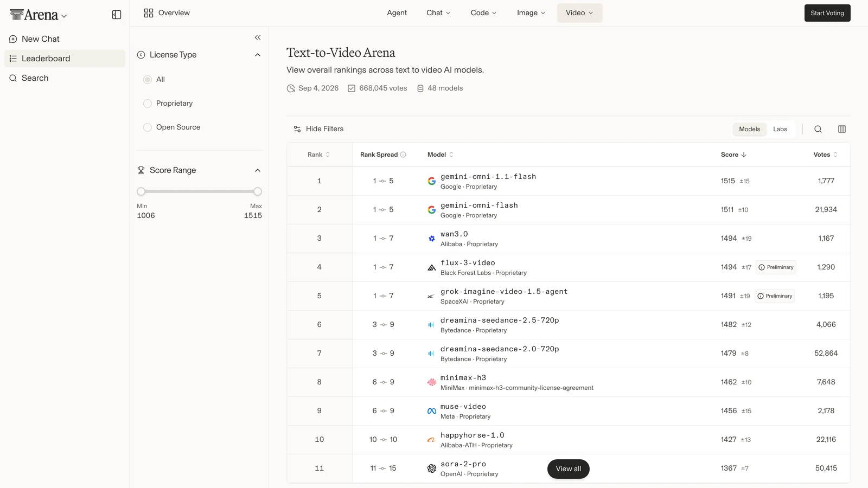Image resolution: width=868 pixels, height=488 pixels.
Task: Select the Proprietary license radio button
Action: (148, 104)
